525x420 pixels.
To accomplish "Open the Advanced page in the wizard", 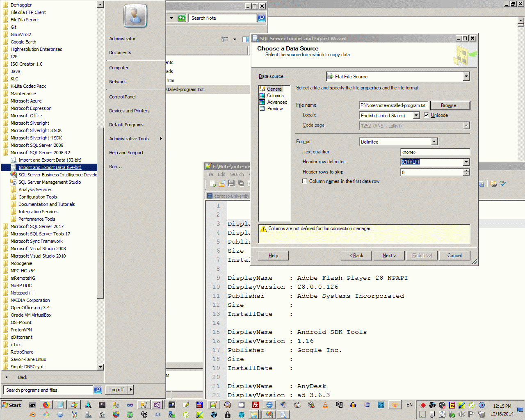I will 277,102.
